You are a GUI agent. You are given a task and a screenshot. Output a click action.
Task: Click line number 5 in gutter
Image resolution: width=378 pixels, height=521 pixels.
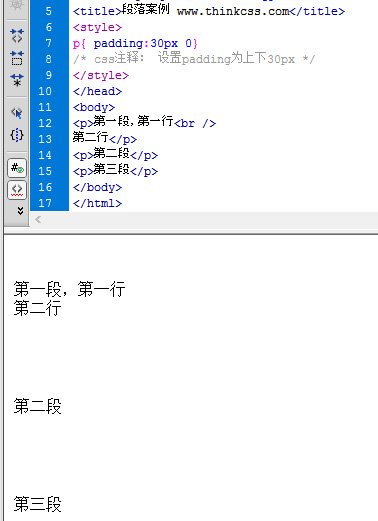49,11
